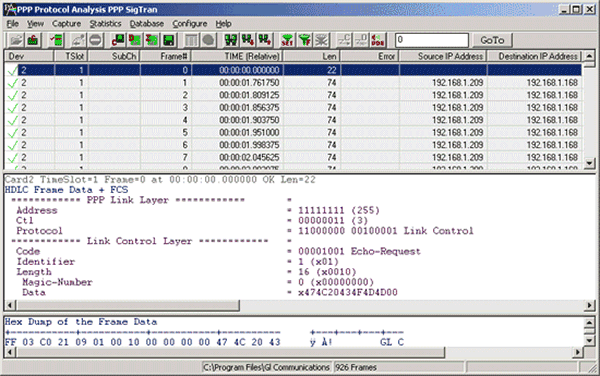This screenshot has width=600, height=376.
Task: Click the green floppy disk save icon
Action: tap(168, 40)
